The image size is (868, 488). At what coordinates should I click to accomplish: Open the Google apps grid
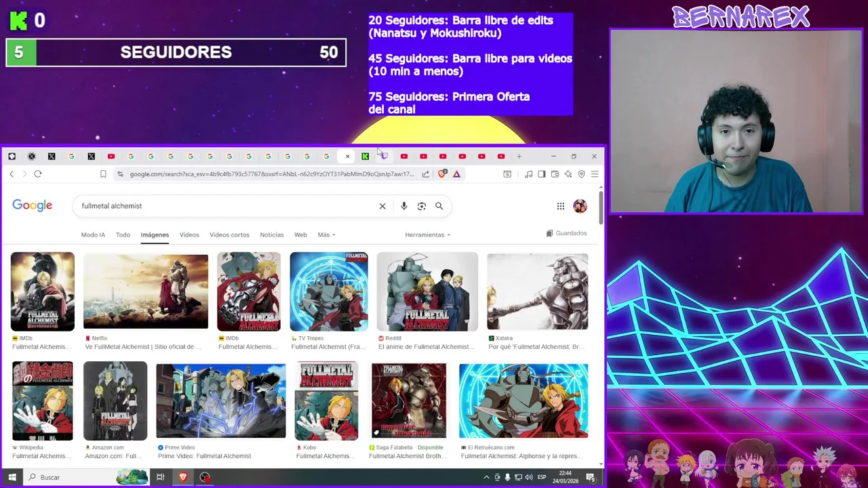point(561,206)
